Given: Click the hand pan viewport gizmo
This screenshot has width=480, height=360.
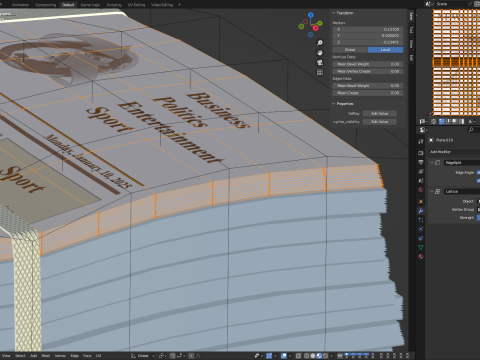Looking at the screenshot, I should 320,53.
